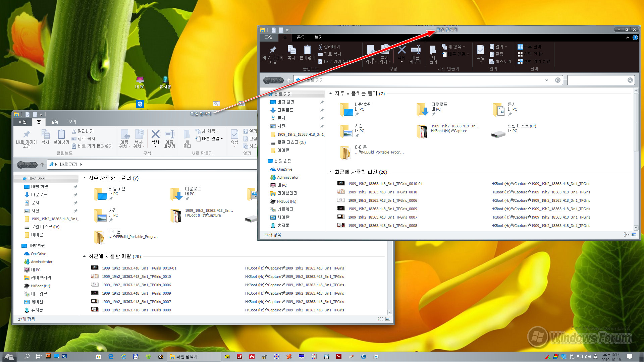Click 새 폴더 new folder in light-ribbon window

tap(187, 138)
